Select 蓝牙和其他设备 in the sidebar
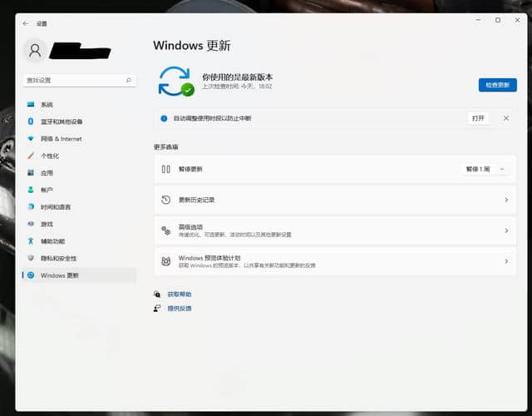This screenshot has width=532, height=416. click(x=80, y=121)
